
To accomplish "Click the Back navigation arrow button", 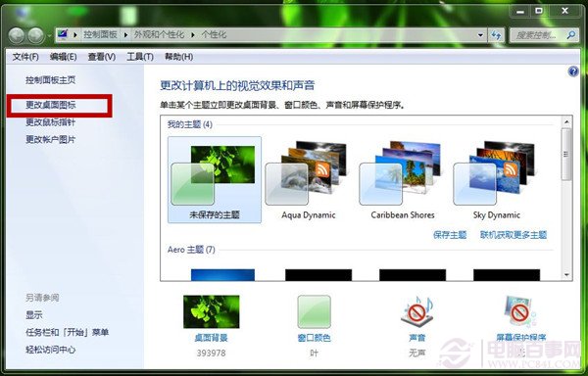I will pos(17,35).
